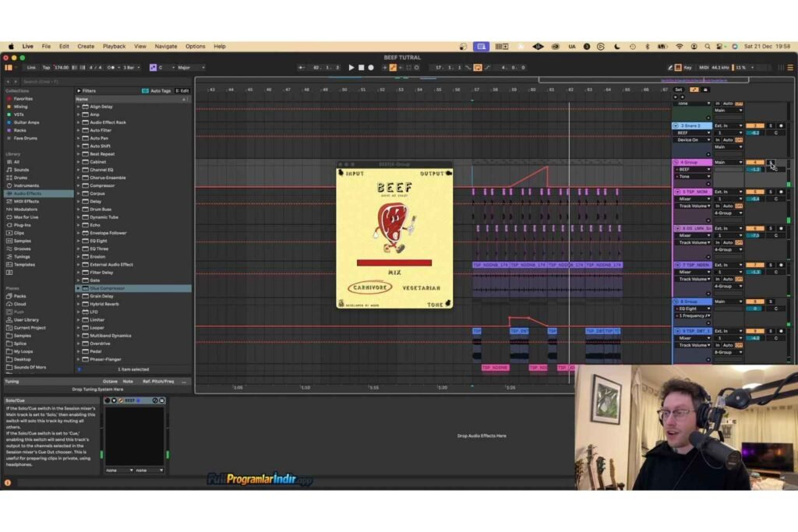Image resolution: width=798 pixels, height=532 pixels.
Task: Arm the 3 Snare 2 track
Action: click(x=780, y=125)
